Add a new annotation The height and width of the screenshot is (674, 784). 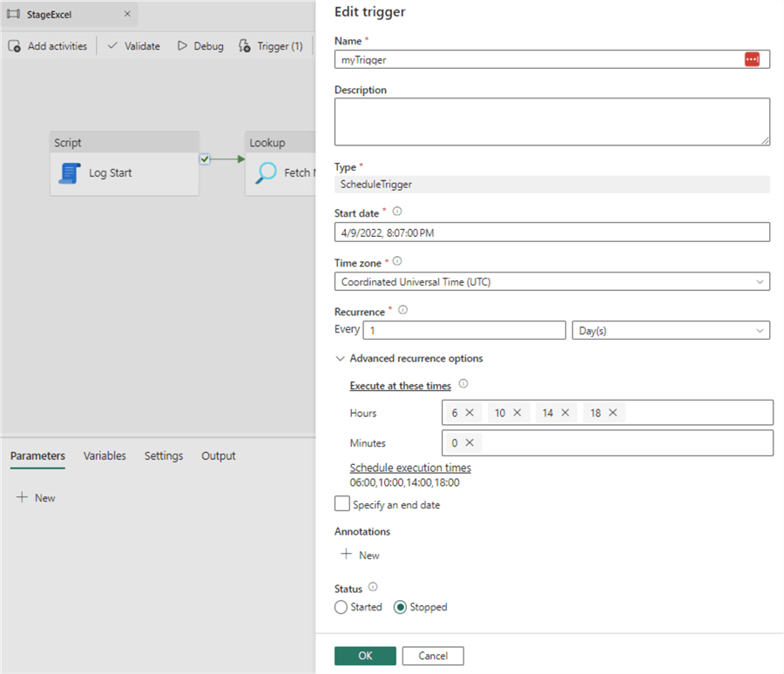coord(360,555)
